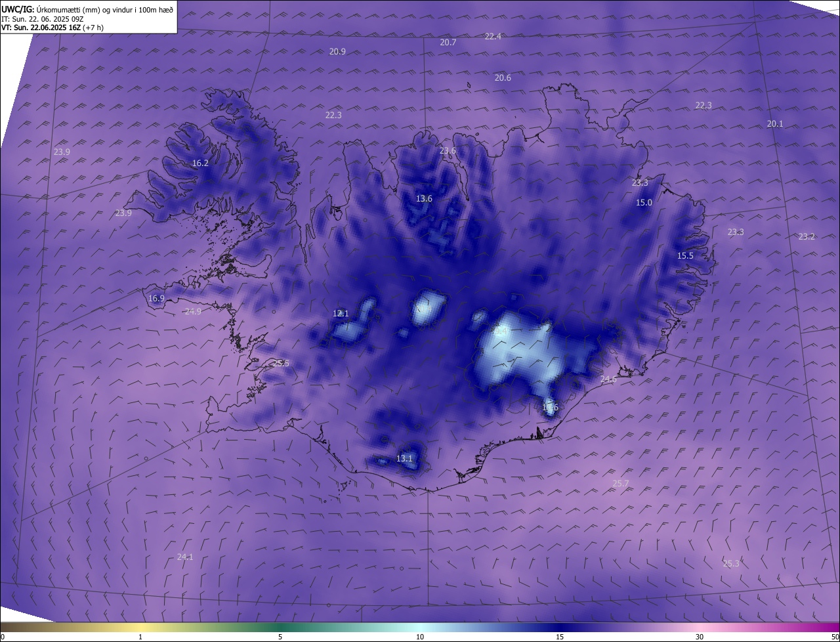Click the 5 label on the color scale

[280, 637]
